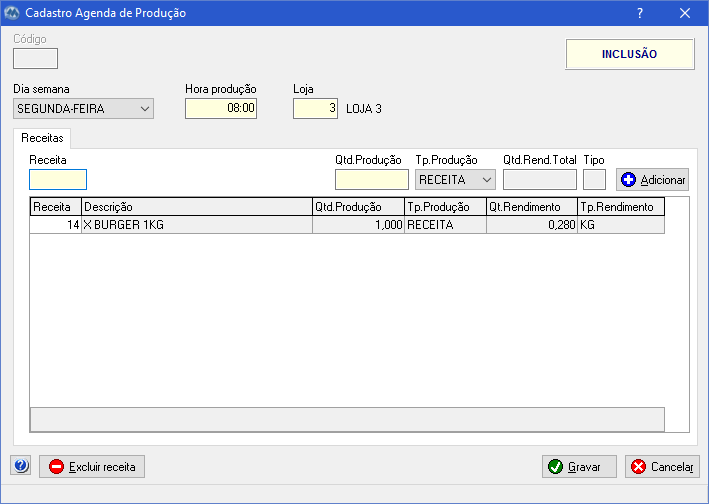
Task: Select the X BURGER 1KG row description
Action: [x=197, y=225]
